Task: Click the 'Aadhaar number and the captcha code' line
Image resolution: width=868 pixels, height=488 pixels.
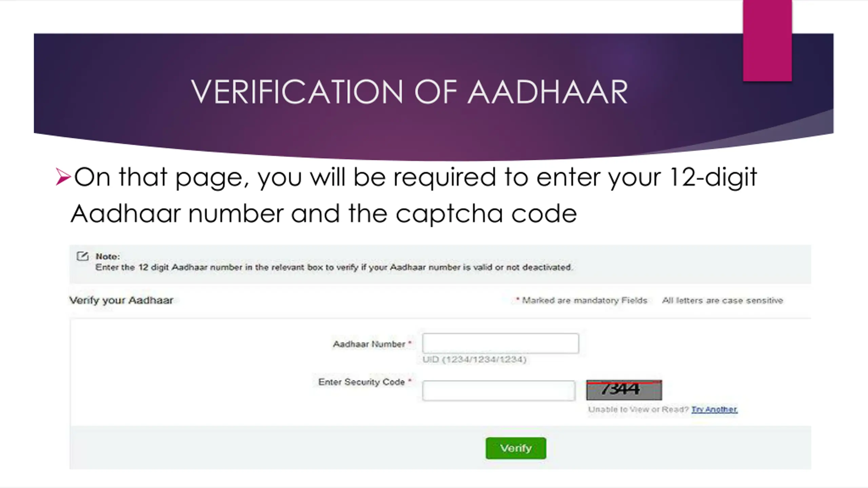Action: tap(324, 214)
